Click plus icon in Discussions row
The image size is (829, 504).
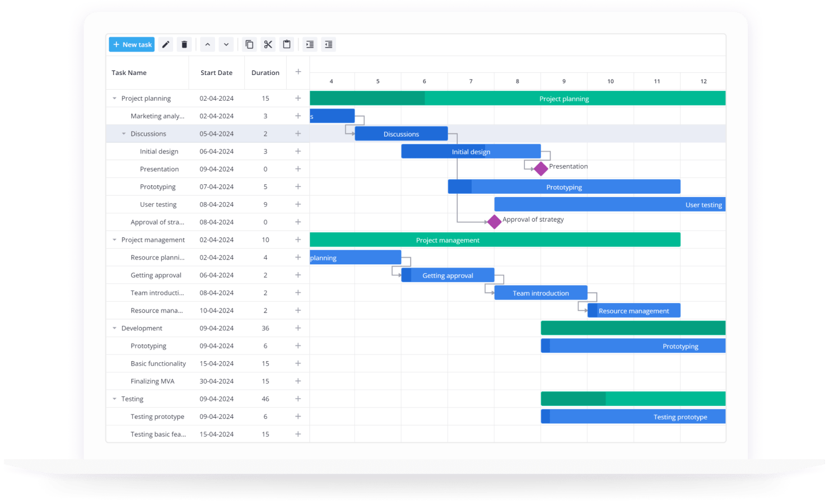[x=298, y=133]
